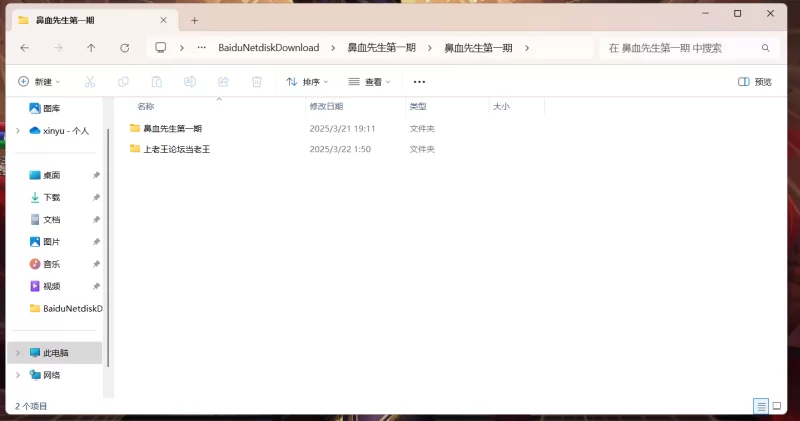This screenshot has width=800, height=421.
Task: Click BaiduNetdiskDownload in the address breadcrumb
Action: tap(268, 48)
